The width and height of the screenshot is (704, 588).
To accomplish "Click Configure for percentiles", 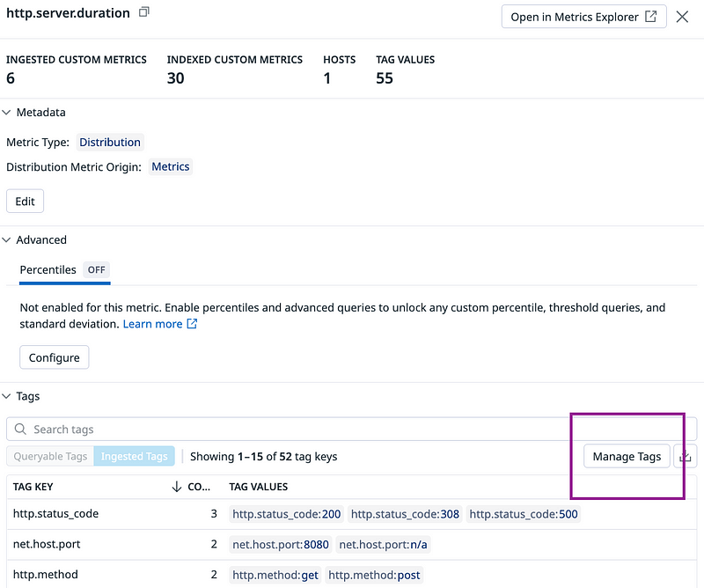I will 54,357.
